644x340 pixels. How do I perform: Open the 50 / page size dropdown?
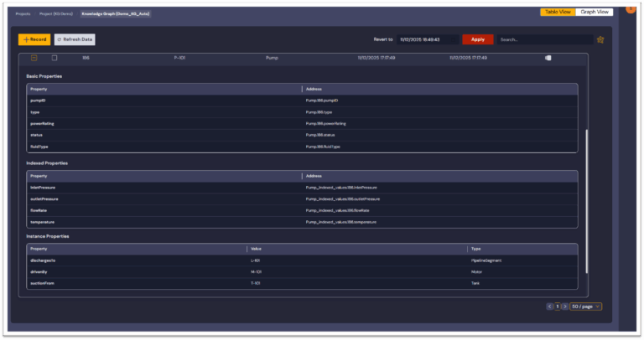(x=586, y=307)
